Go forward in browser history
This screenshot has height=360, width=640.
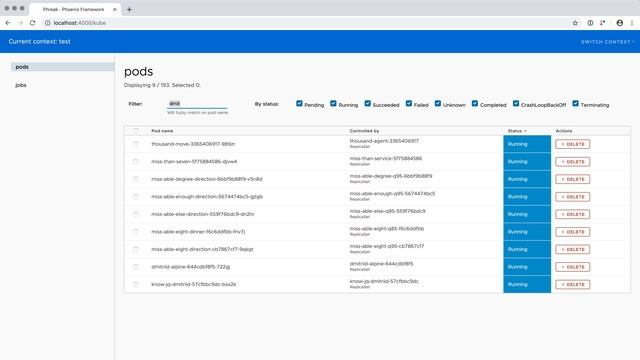[20, 23]
